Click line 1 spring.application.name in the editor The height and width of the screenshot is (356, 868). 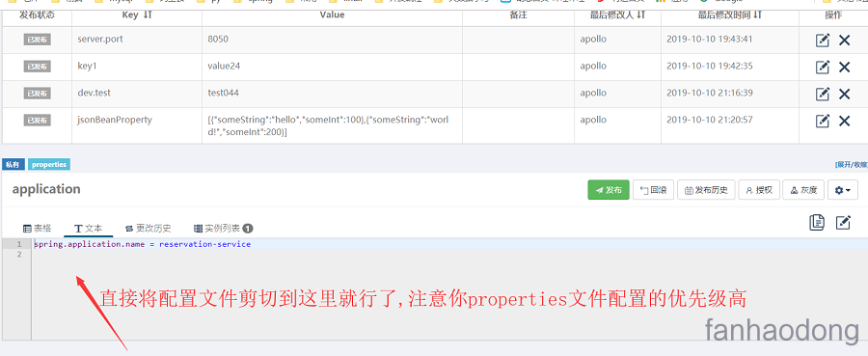143,244
